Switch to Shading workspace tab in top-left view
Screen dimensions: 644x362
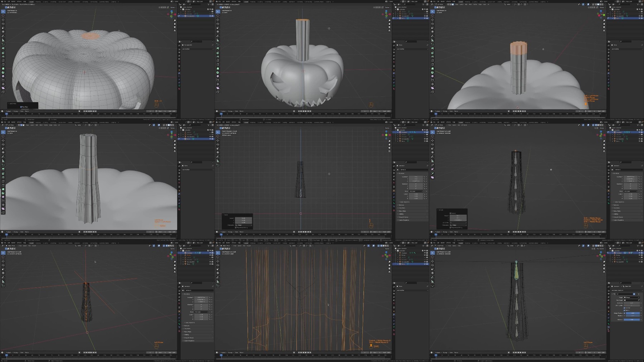[70, 1]
